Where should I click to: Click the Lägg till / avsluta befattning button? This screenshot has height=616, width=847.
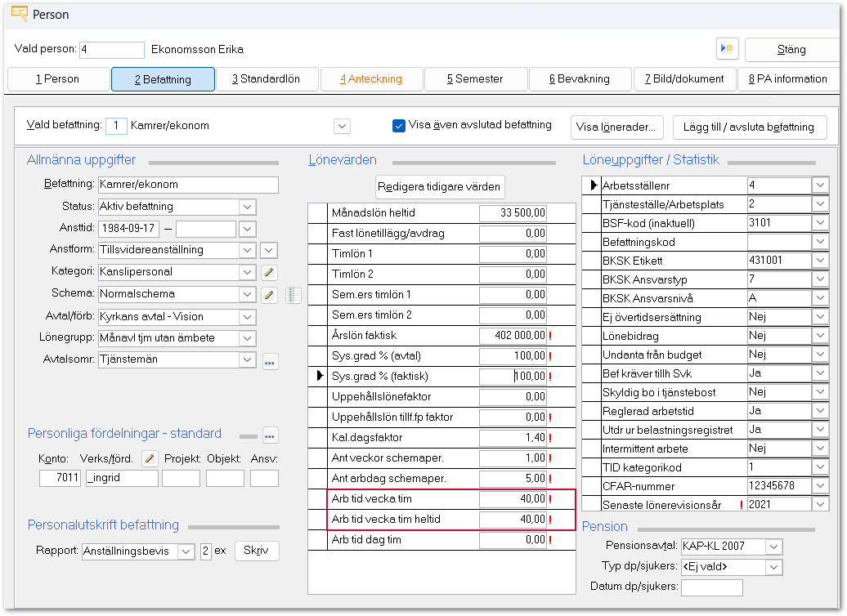pos(749,127)
